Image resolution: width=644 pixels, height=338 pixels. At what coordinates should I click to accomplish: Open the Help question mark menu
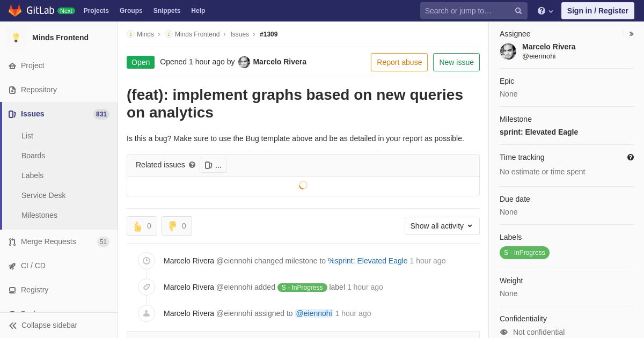tap(545, 11)
